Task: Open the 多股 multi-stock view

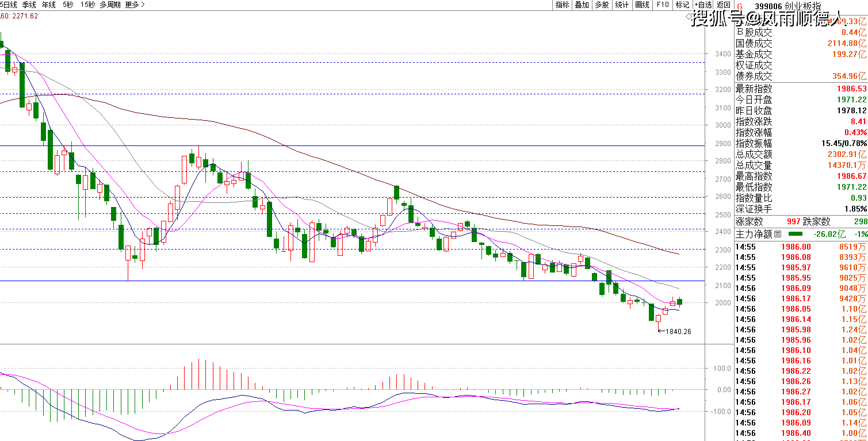Action: (602, 5)
